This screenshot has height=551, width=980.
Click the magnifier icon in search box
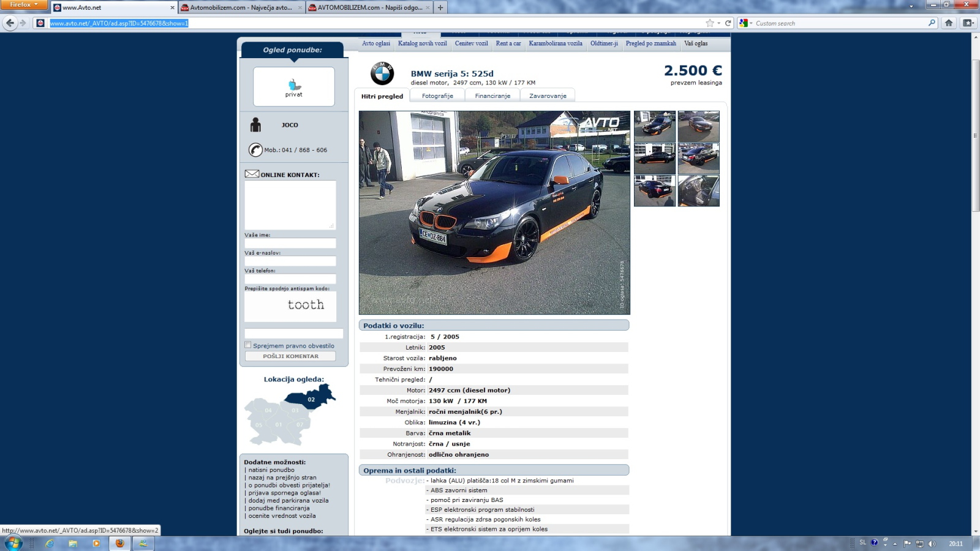pos(932,23)
